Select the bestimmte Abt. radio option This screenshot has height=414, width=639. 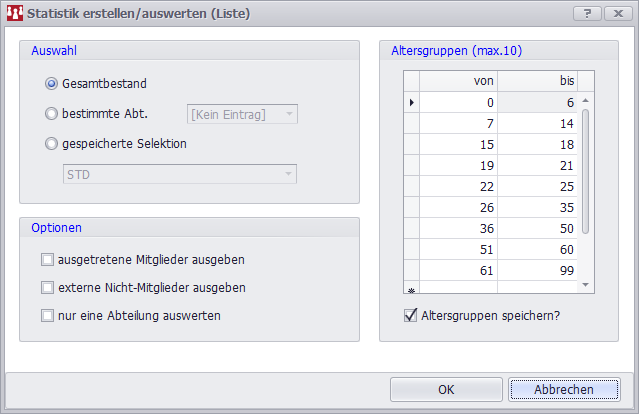(52, 114)
